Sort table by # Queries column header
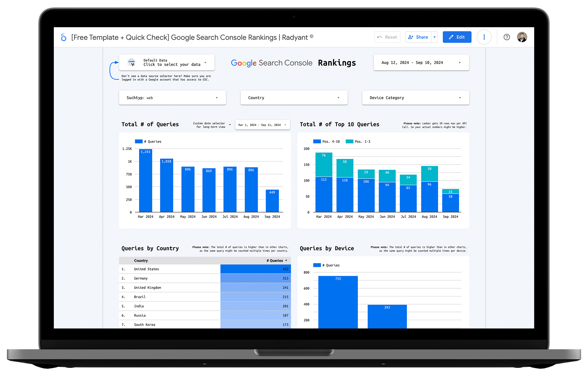 [x=276, y=261]
